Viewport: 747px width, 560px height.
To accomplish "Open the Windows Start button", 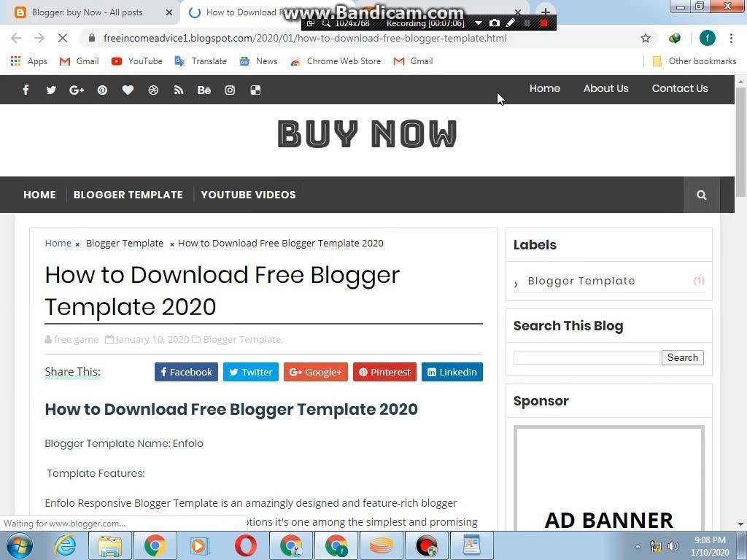I will pos(20,545).
